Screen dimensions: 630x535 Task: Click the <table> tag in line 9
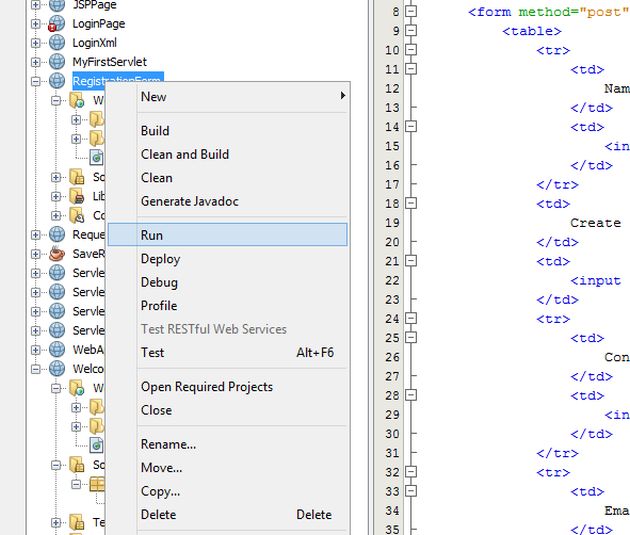tap(532, 31)
